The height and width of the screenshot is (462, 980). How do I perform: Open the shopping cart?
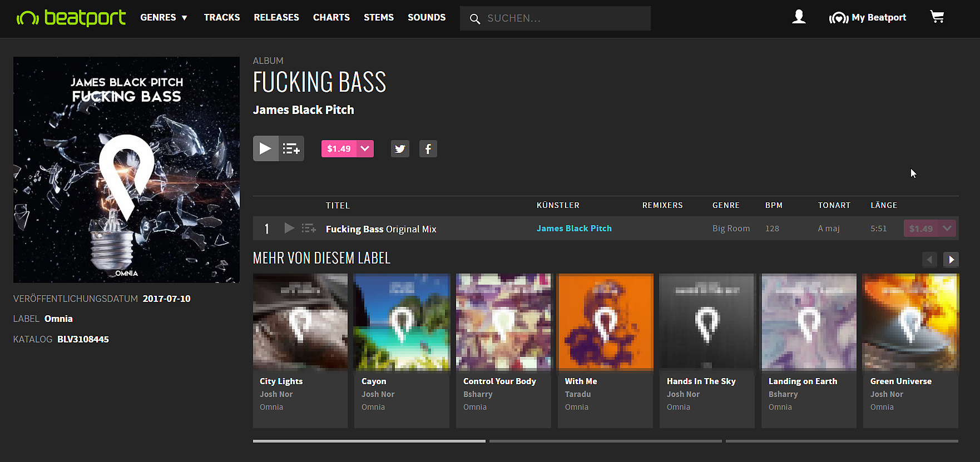tap(937, 17)
